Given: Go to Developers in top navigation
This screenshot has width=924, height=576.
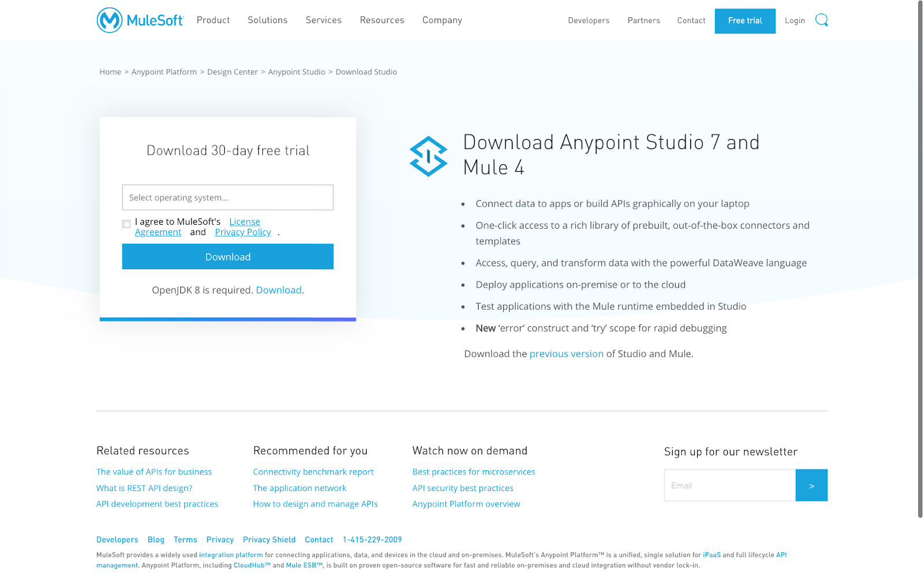Looking at the screenshot, I should [588, 20].
